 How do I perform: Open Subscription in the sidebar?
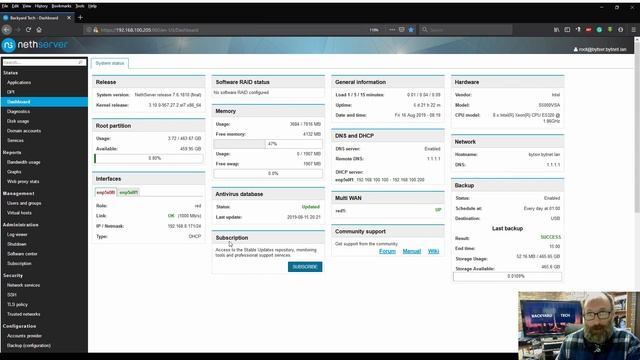tap(19, 264)
